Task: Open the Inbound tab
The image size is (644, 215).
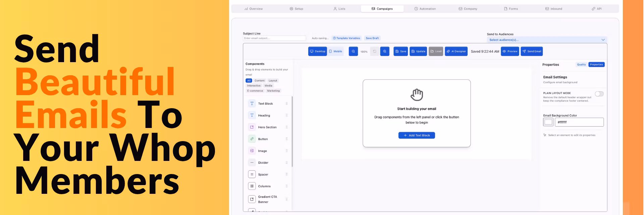Action: coord(554,9)
